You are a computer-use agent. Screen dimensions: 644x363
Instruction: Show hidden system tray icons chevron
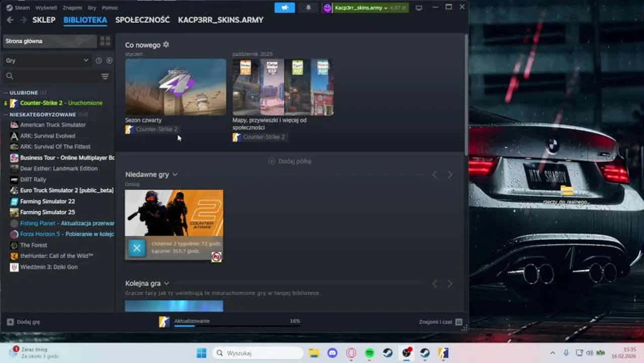click(552, 353)
